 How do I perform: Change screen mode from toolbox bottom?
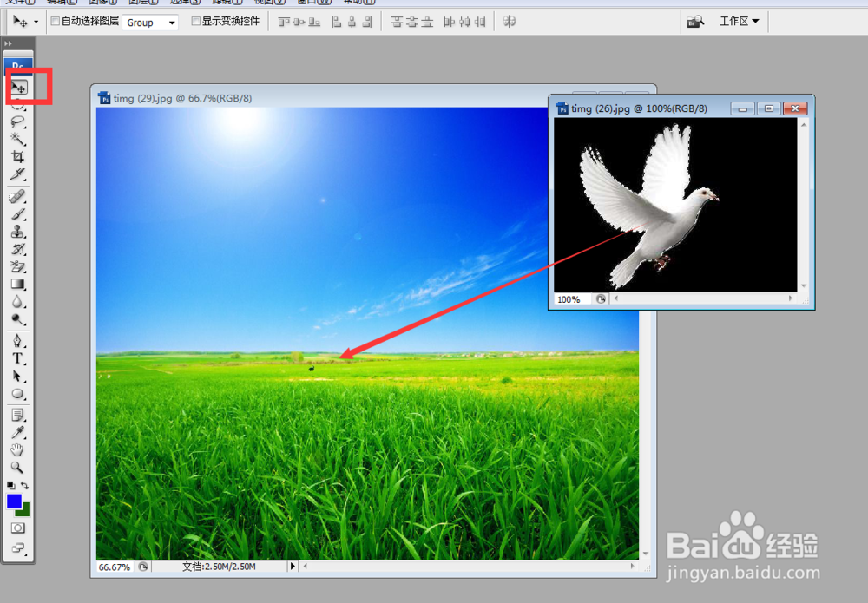pyautogui.click(x=17, y=548)
